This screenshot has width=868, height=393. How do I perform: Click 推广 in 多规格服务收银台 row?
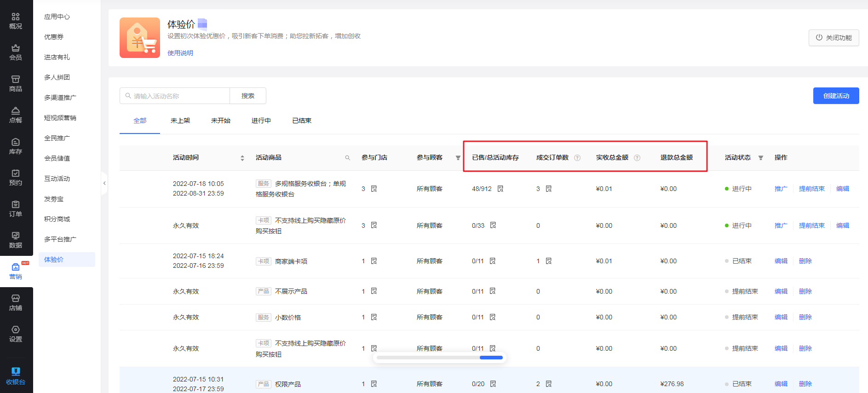click(x=781, y=189)
